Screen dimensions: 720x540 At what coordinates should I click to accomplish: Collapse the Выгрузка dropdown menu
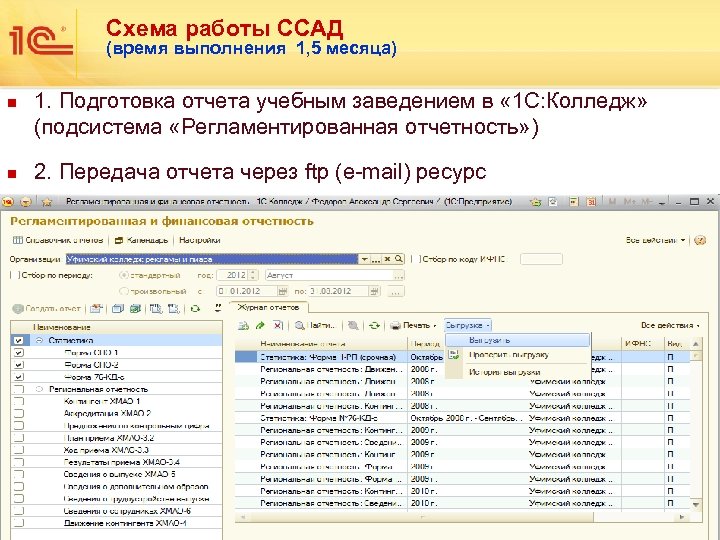click(467, 325)
